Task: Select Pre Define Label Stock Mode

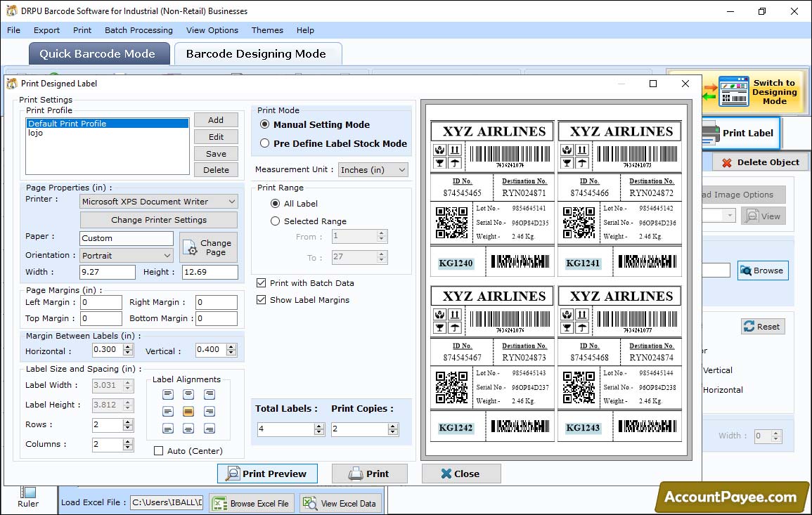Action: coord(264,143)
